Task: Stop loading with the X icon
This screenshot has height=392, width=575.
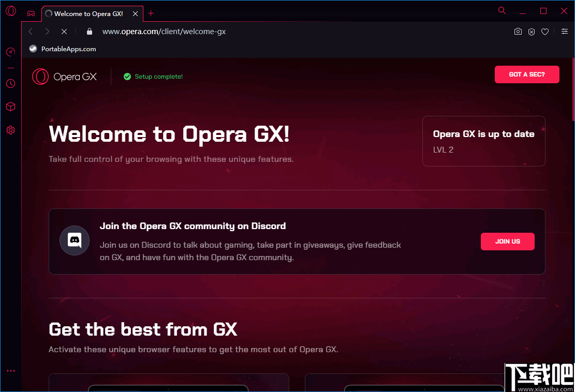Action: click(x=64, y=32)
